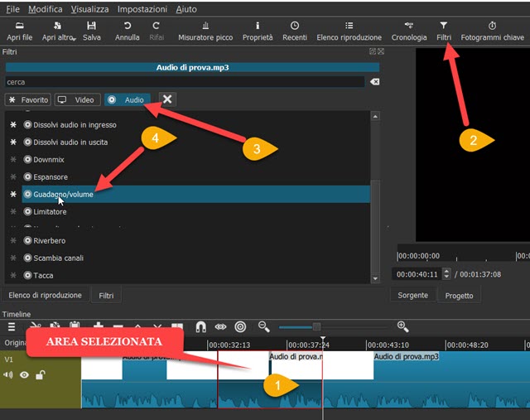Click the greyed Rifai redo icon

click(x=157, y=26)
